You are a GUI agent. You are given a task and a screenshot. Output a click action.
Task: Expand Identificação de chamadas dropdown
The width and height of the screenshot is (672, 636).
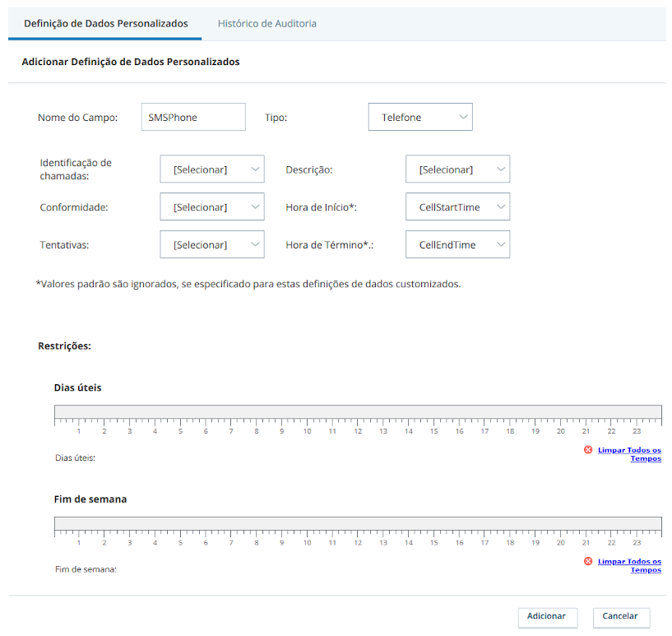pyautogui.click(x=212, y=169)
